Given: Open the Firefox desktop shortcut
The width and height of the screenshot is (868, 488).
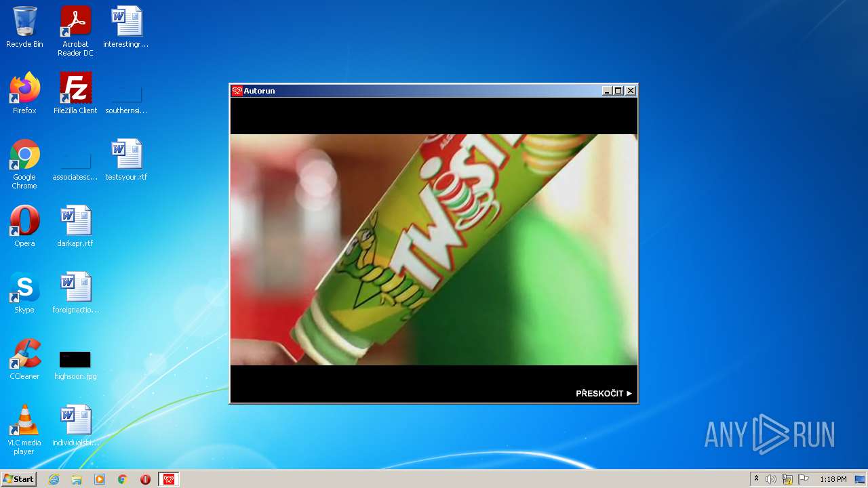Looking at the screenshot, I should pos(24,94).
